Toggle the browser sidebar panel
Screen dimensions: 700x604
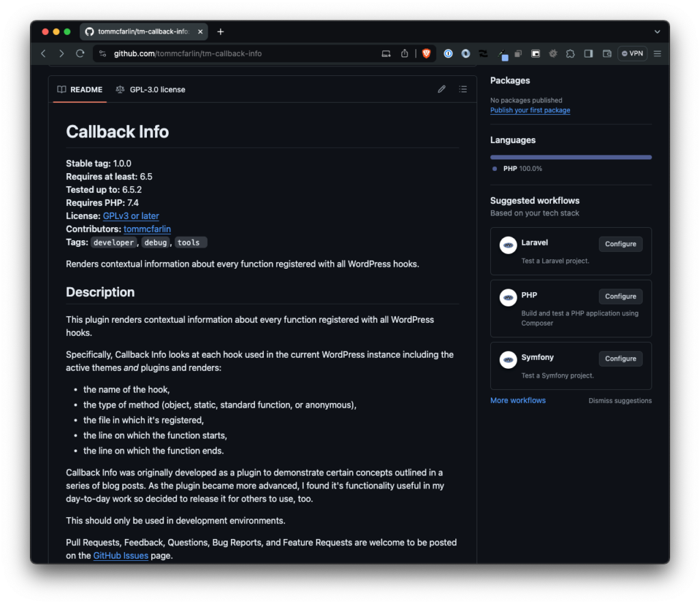pyautogui.click(x=589, y=53)
